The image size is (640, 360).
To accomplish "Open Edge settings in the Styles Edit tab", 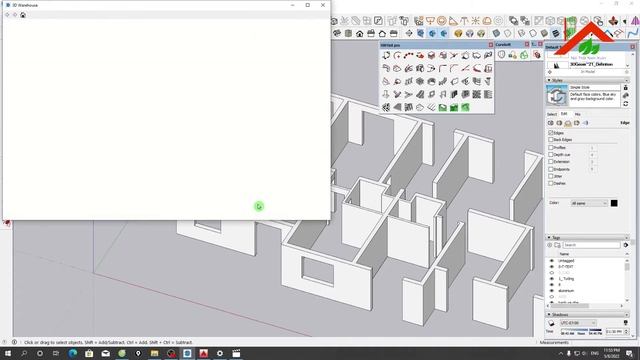I will tap(550, 123).
